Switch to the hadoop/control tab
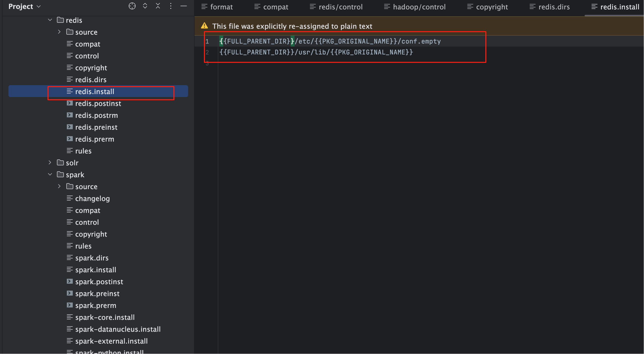The width and height of the screenshot is (644, 354). [415, 7]
